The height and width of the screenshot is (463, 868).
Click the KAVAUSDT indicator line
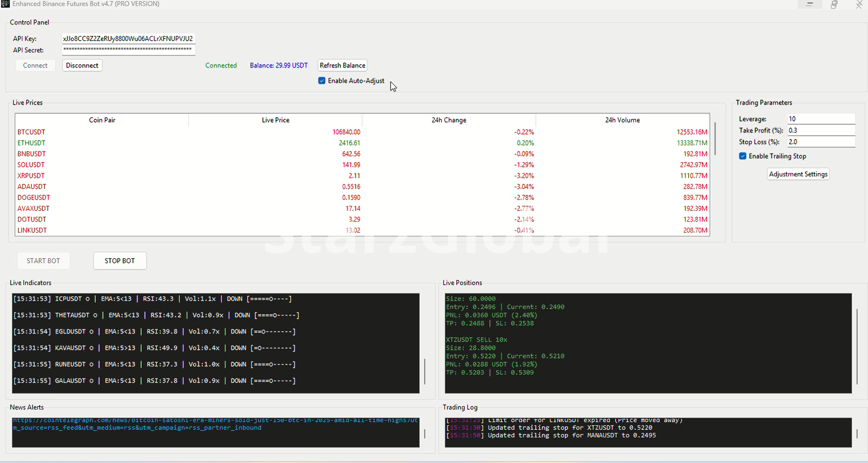click(155, 348)
